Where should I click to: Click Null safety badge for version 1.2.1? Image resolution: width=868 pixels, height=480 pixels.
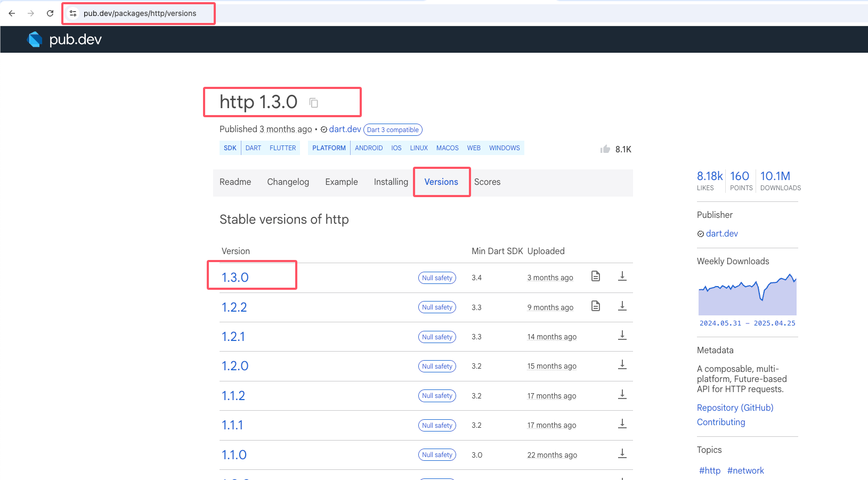coord(437,337)
